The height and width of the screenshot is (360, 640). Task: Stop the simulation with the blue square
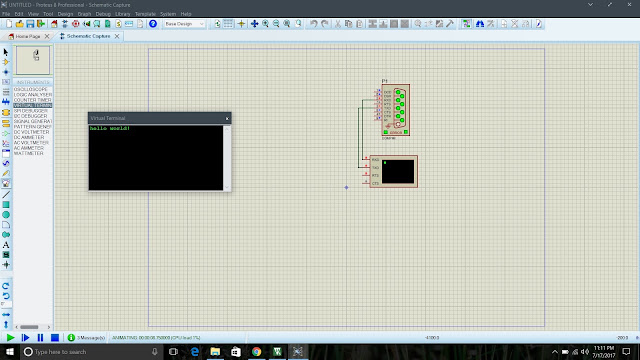(55, 338)
